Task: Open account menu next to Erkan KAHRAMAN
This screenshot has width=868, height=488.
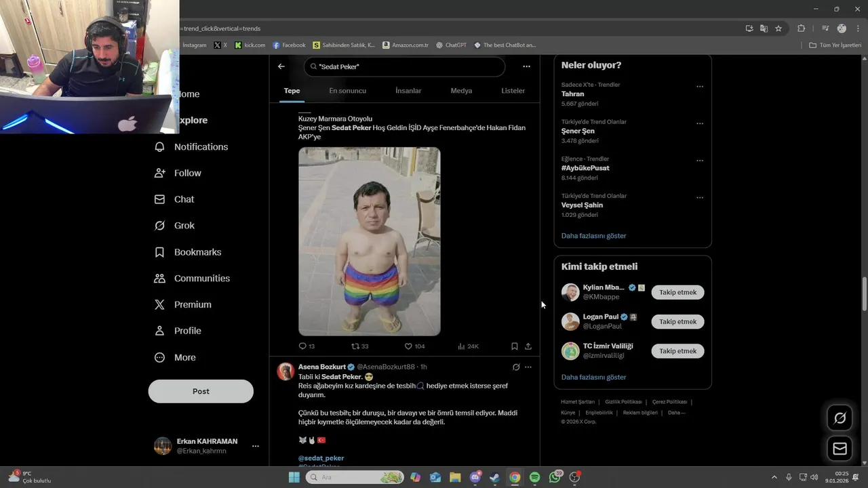Action: pos(256,446)
